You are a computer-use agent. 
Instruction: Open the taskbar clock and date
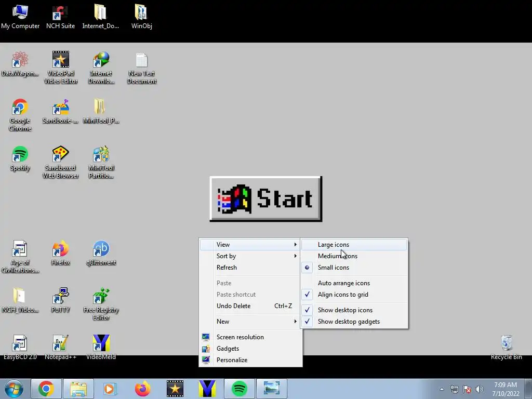(506, 389)
